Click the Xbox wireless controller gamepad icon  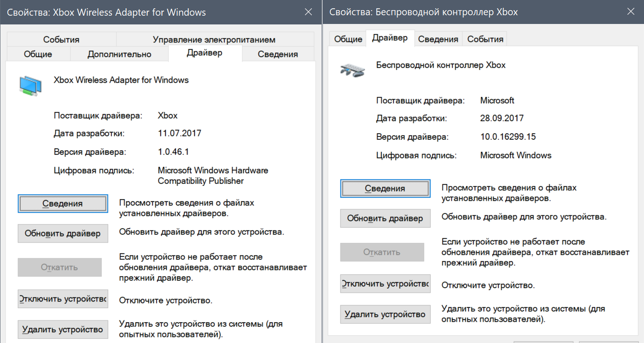pos(352,70)
